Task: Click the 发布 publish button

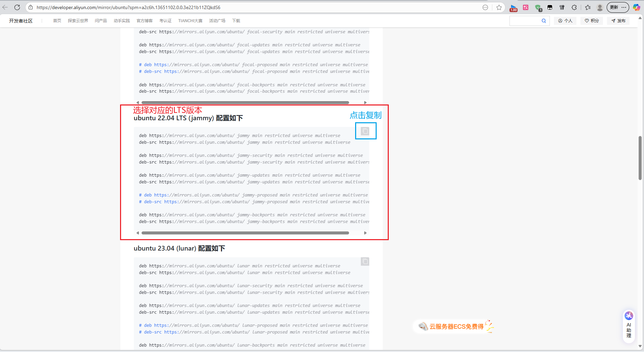Action: tap(618, 21)
